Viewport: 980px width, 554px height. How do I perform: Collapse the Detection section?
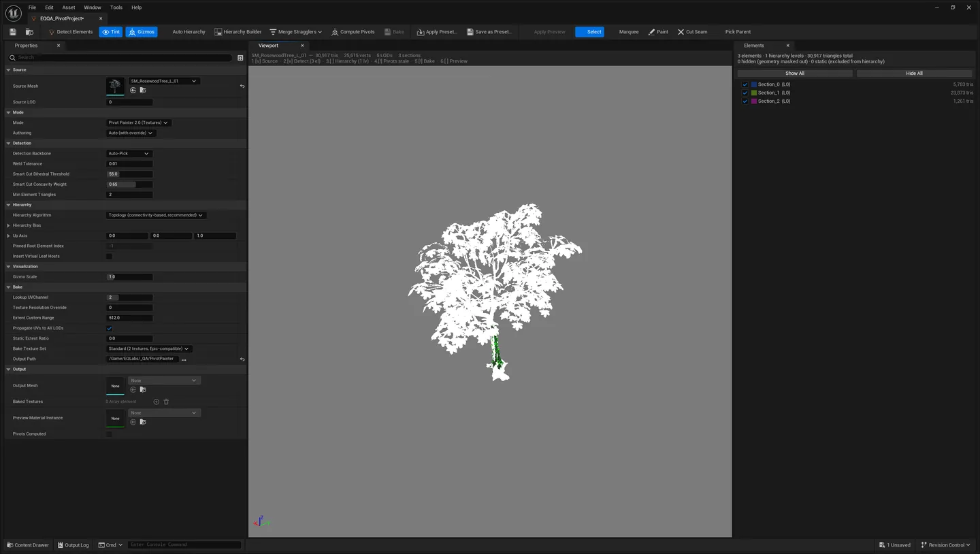point(8,144)
